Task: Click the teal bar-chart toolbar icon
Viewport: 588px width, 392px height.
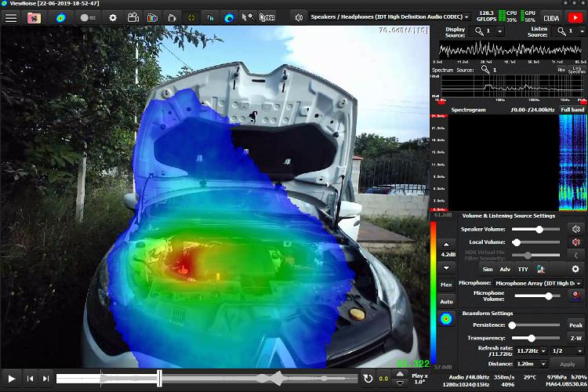Action: tap(210, 17)
